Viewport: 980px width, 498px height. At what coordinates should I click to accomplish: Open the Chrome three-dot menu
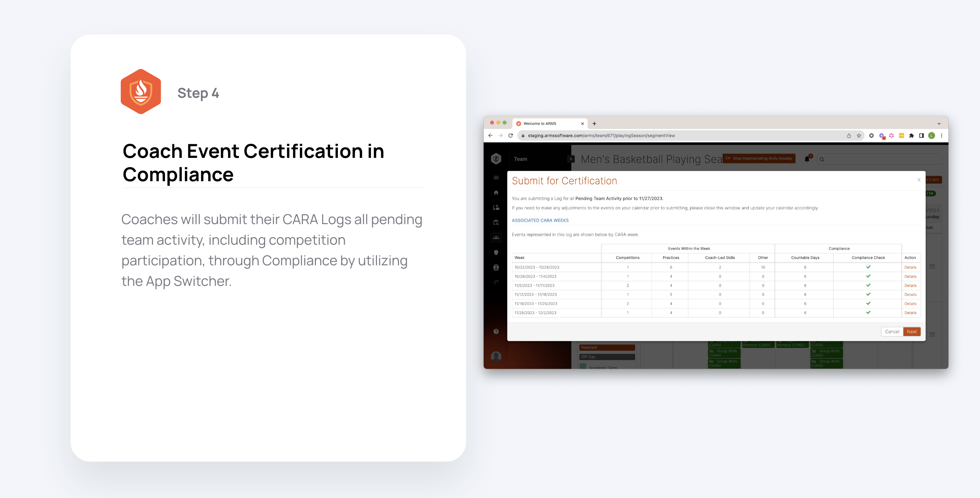point(942,136)
